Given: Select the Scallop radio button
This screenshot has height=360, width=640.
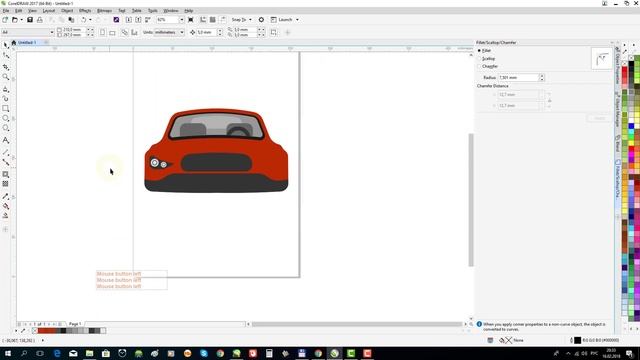Looking at the screenshot, I should pos(479,59).
